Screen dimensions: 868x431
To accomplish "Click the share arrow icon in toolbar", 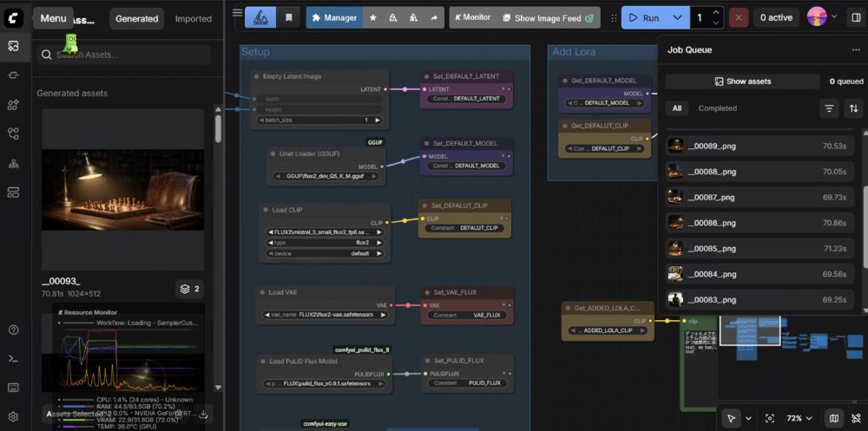I will click(434, 17).
